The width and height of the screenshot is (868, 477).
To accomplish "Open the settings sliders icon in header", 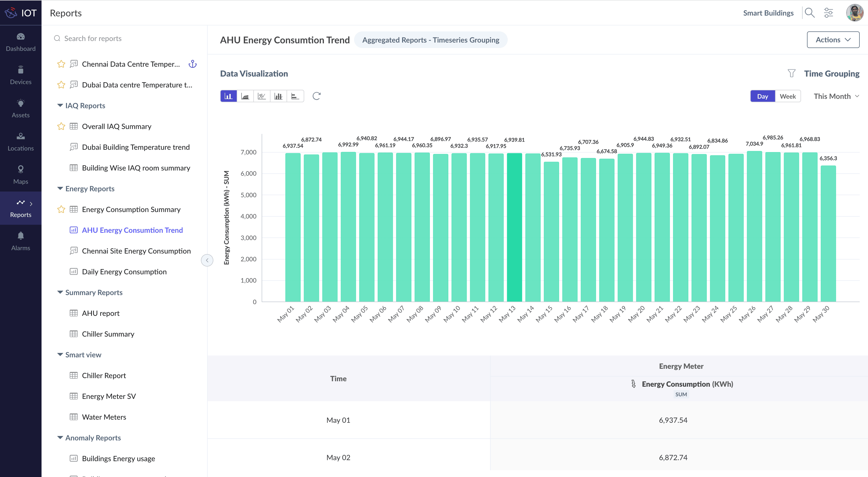I will pyautogui.click(x=828, y=13).
